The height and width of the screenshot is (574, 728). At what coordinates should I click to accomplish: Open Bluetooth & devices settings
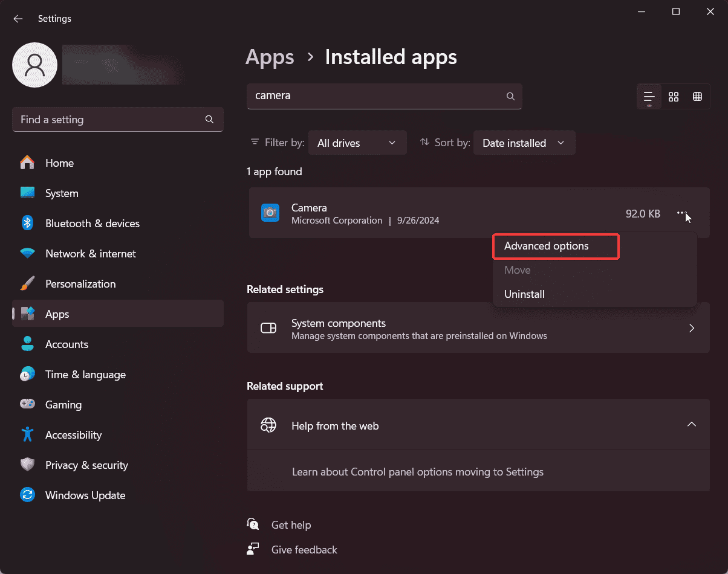tap(92, 224)
